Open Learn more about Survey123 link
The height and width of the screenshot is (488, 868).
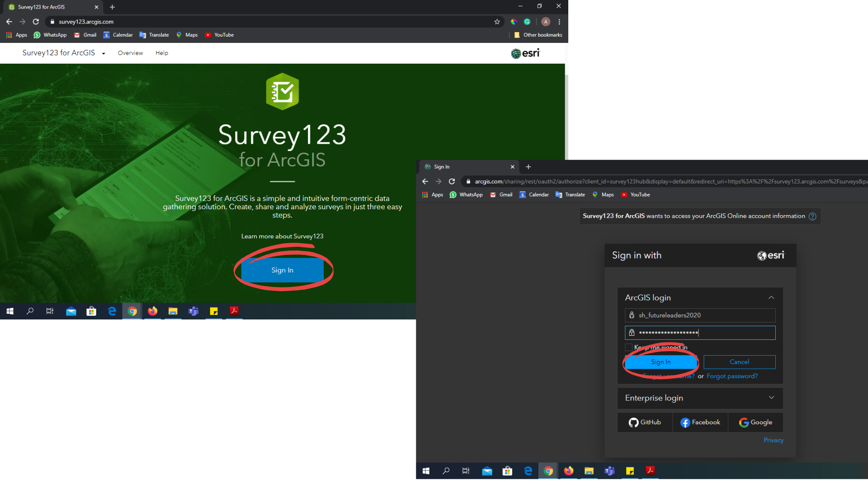click(x=282, y=236)
